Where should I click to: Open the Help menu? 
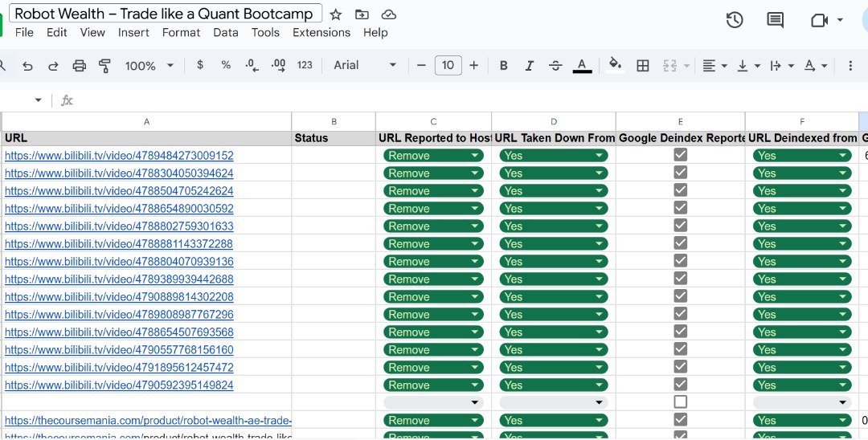tap(375, 33)
